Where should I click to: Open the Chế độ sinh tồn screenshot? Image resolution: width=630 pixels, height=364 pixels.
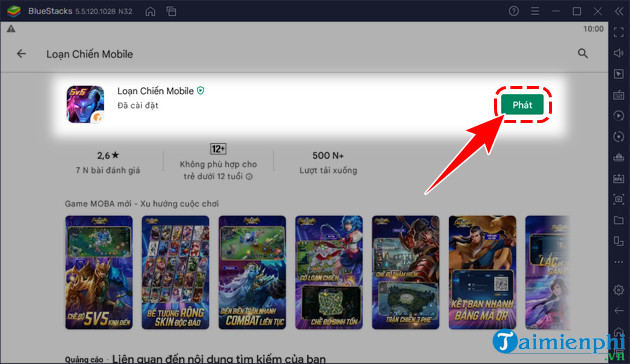329,272
